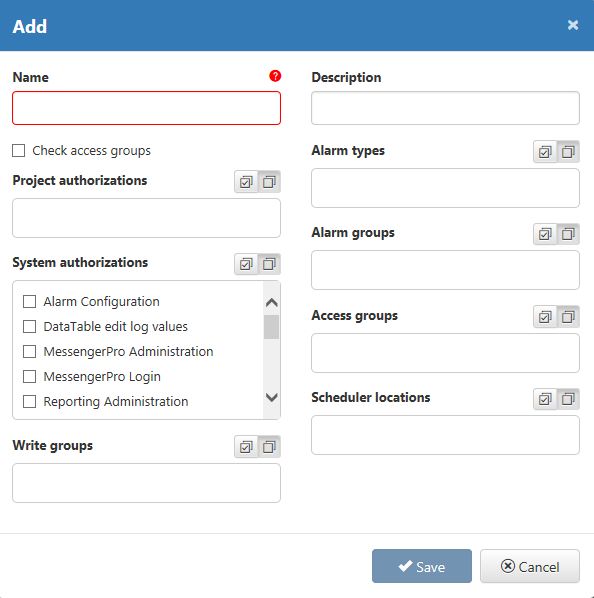Click the Save button
The image size is (594, 598).
pos(422,566)
